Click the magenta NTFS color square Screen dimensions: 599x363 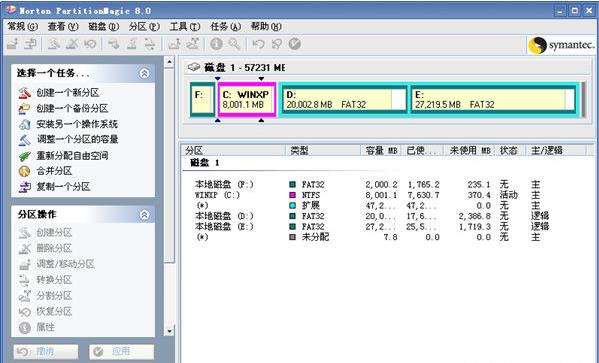292,195
